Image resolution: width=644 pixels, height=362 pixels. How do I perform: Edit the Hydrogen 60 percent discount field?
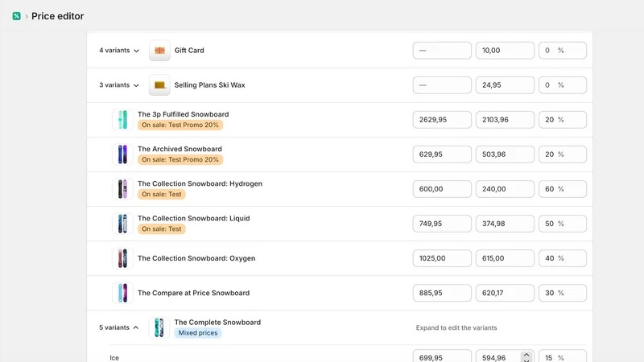point(562,189)
